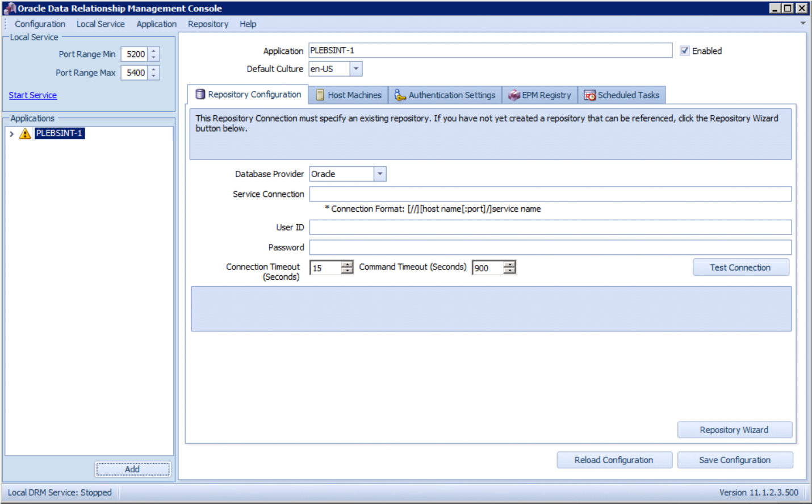Increase the Connection Timeout seconds value
This screenshot has height=504, width=812.
click(x=347, y=264)
